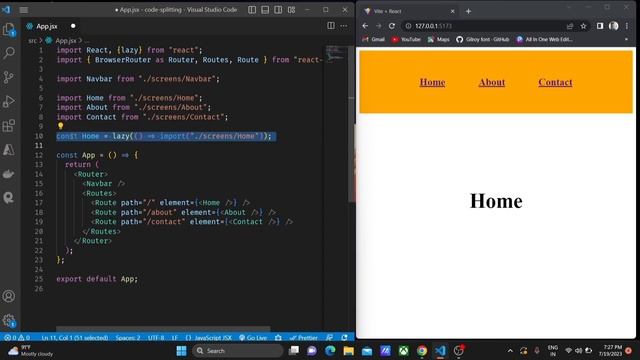Open the Source Control view
The width and height of the screenshot is (640, 360).
coord(9,77)
